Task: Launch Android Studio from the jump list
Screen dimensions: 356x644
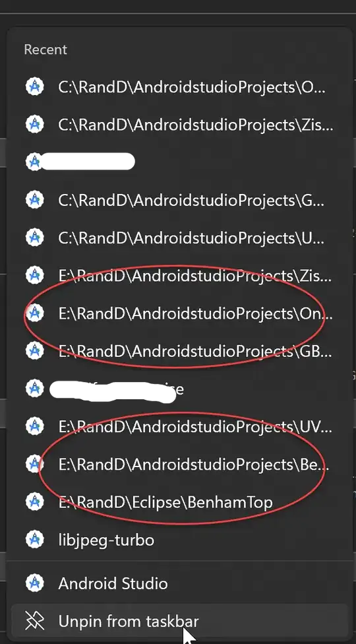Action: click(181, 583)
